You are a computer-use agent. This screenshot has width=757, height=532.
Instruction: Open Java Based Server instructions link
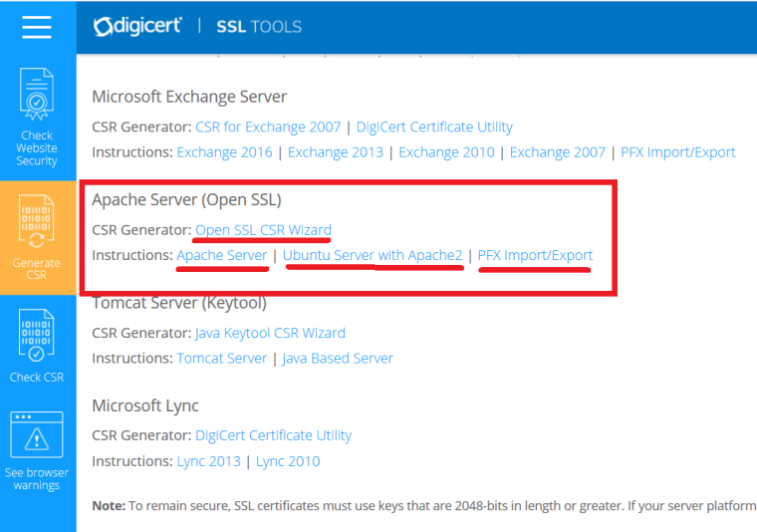[x=338, y=359]
